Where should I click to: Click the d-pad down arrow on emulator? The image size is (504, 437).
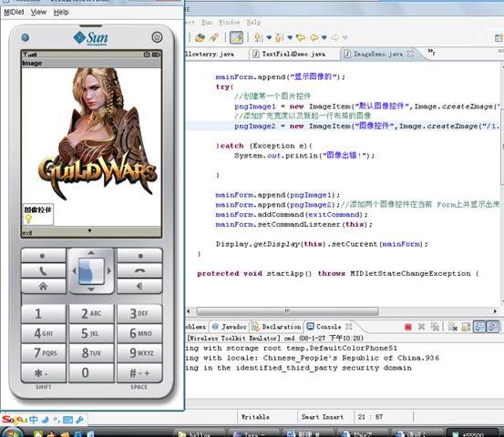pos(91,290)
